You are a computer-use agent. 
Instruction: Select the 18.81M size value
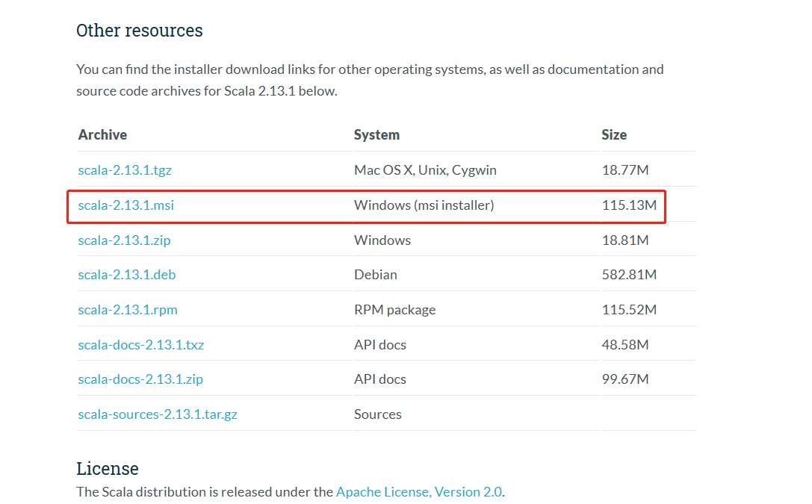625,240
